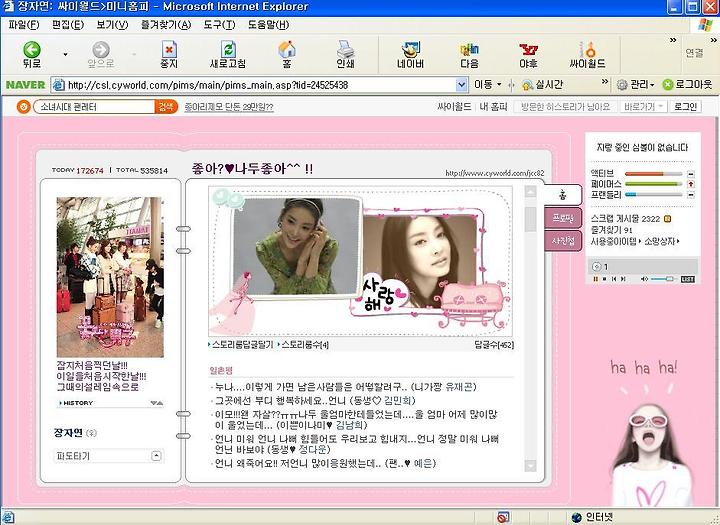Click the page icon in address bar

[x=58, y=85]
